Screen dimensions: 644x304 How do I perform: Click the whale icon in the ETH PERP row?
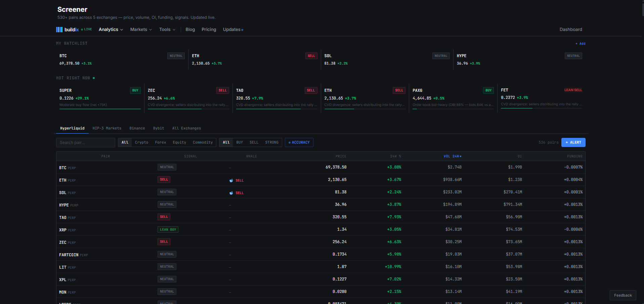point(231,181)
